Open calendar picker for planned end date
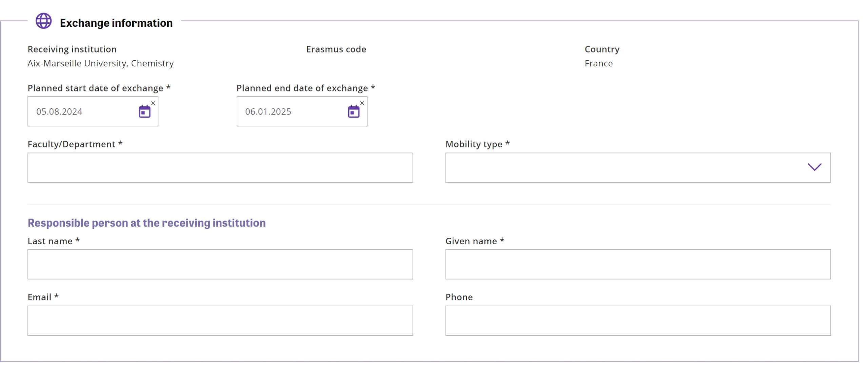This screenshot has width=868, height=373. (x=353, y=111)
